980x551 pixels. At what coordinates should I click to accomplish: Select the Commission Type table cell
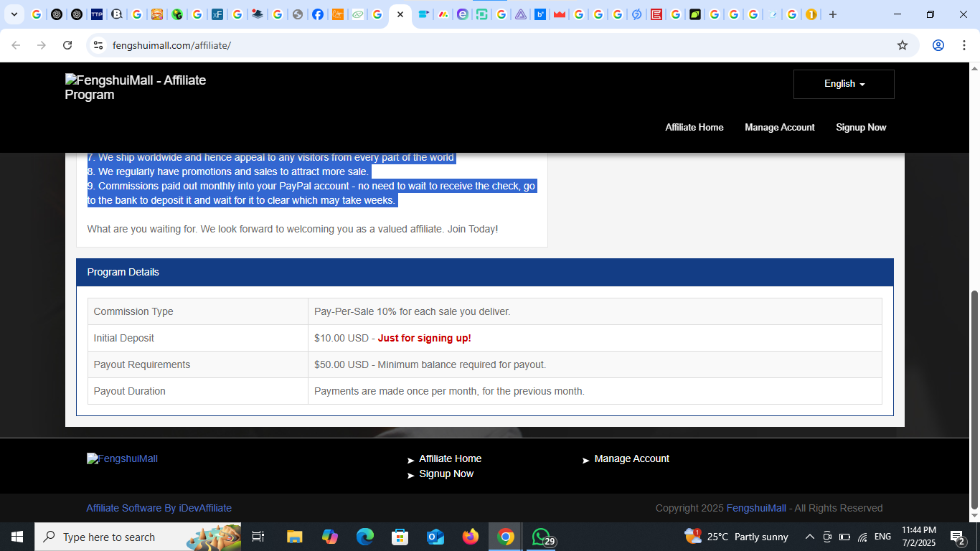click(x=198, y=311)
